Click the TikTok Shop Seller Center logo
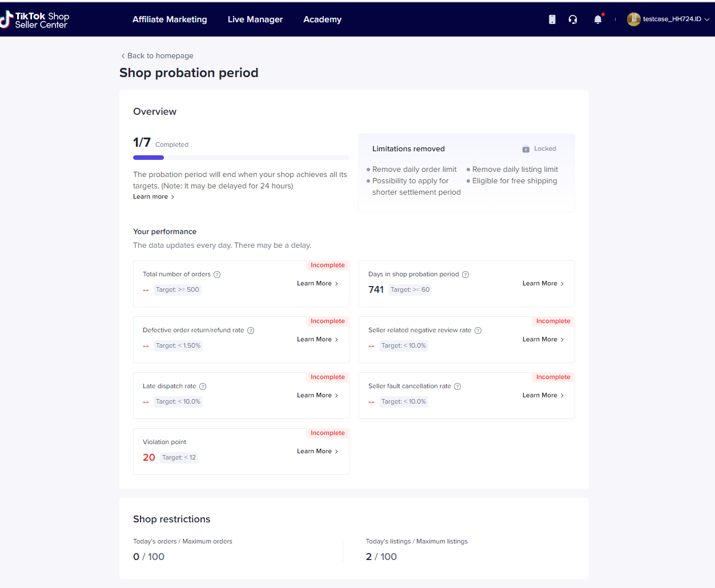 coord(35,20)
